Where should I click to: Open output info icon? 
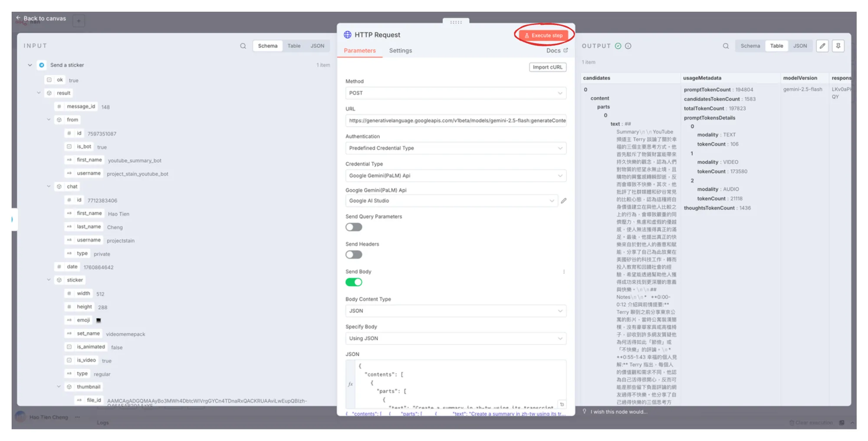[x=628, y=46]
